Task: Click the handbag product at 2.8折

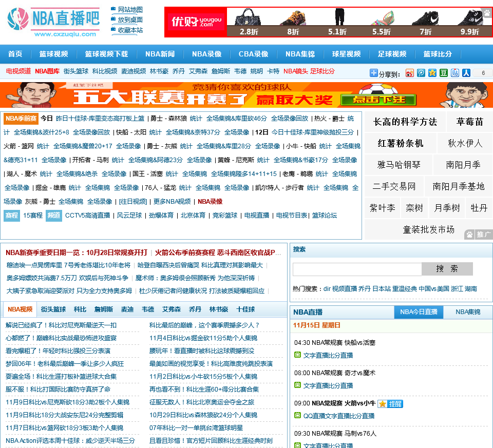Action: (x=249, y=17)
